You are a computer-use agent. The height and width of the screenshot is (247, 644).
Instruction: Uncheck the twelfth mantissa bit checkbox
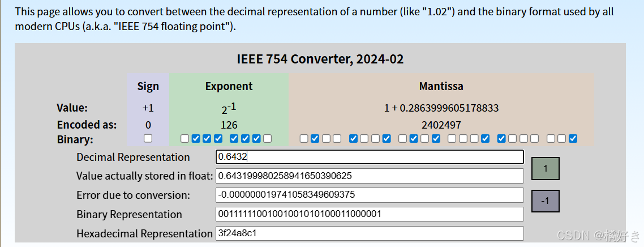click(x=436, y=138)
